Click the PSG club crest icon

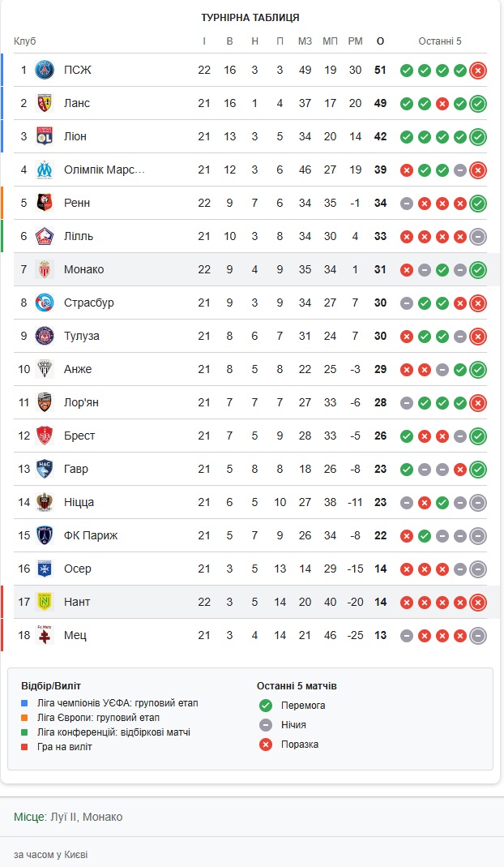(x=45, y=70)
